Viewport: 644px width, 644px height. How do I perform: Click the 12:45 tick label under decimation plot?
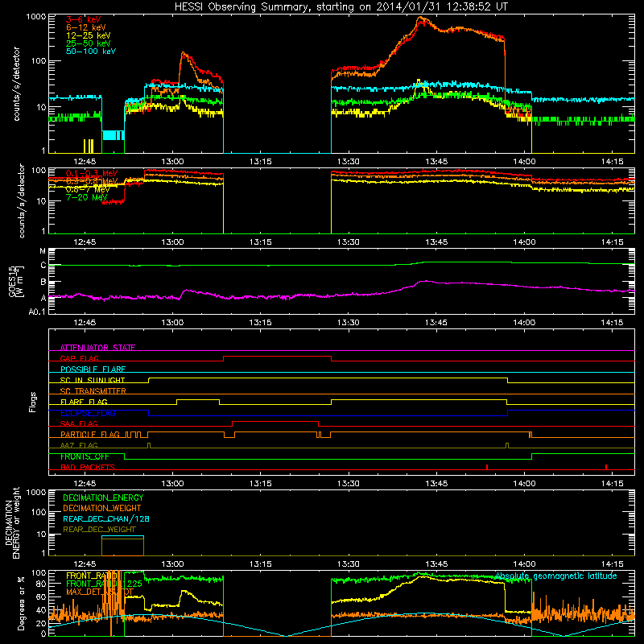(x=85, y=564)
